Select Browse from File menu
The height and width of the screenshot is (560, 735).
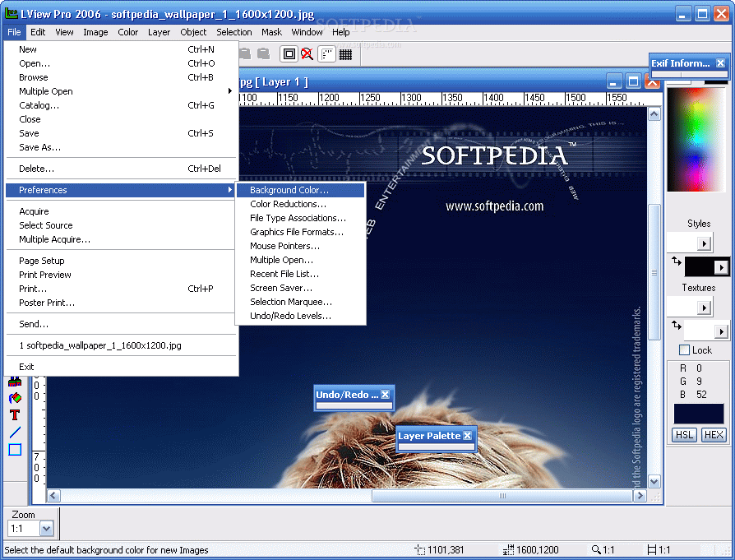click(122, 77)
